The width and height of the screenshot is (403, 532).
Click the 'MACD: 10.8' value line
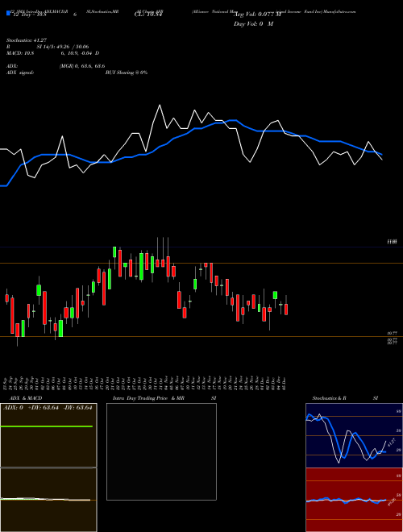click(52, 53)
